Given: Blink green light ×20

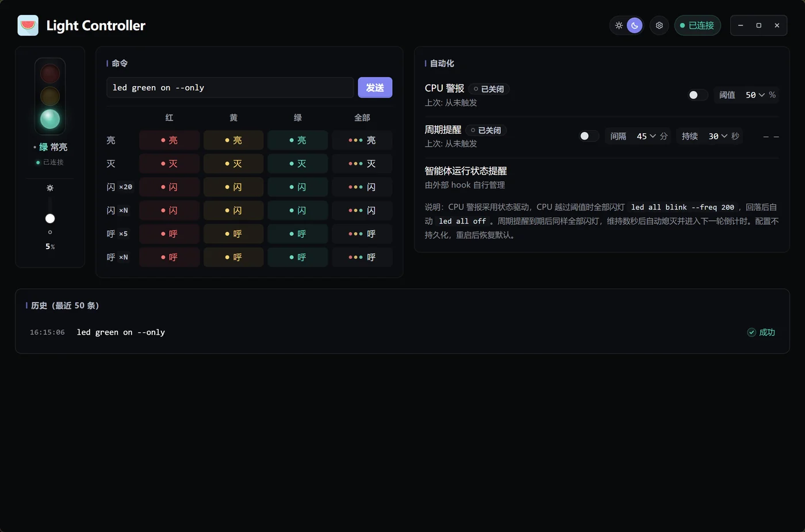Looking at the screenshot, I should tap(298, 187).
